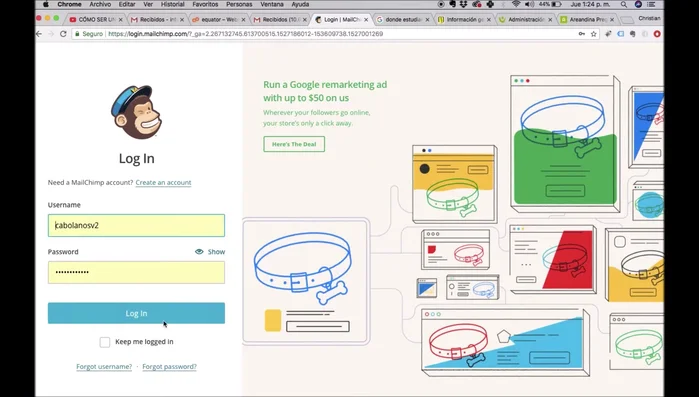Open the Ver menu
699x397 pixels.
(x=148, y=4)
